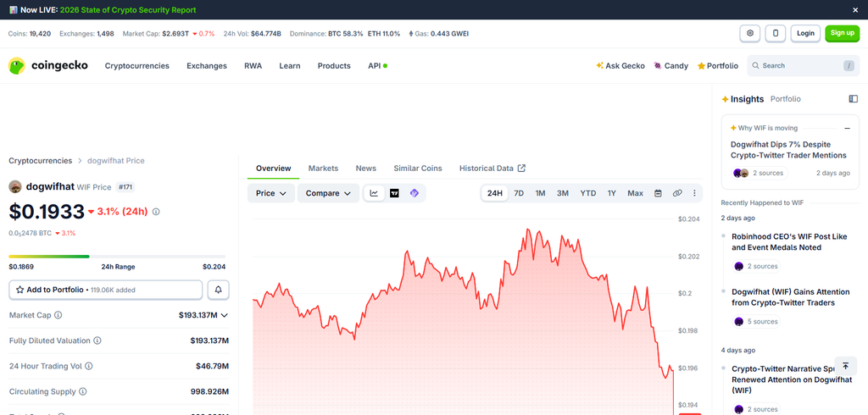Click the price alert bell icon
Viewport: 868px width, 415px height.
(218, 290)
